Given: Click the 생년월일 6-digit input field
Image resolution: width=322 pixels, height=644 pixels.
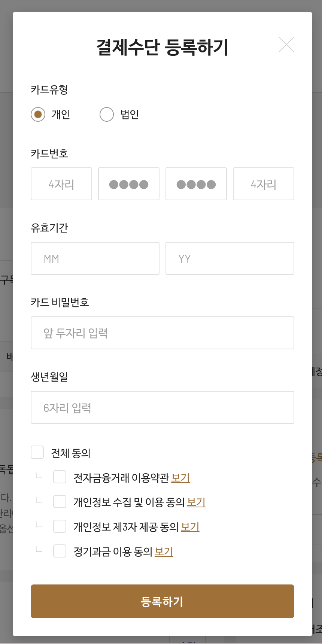Looking at the screenshot, I should (162, 407).
